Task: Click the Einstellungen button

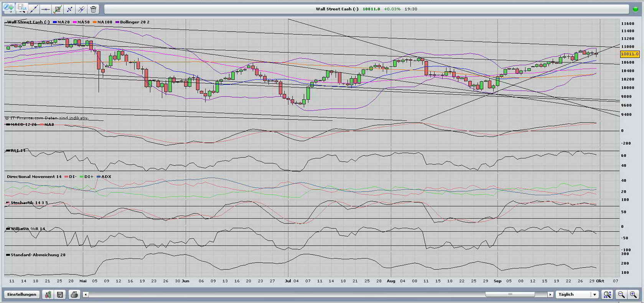Action: pyautogui.click(x=22, y=295)
